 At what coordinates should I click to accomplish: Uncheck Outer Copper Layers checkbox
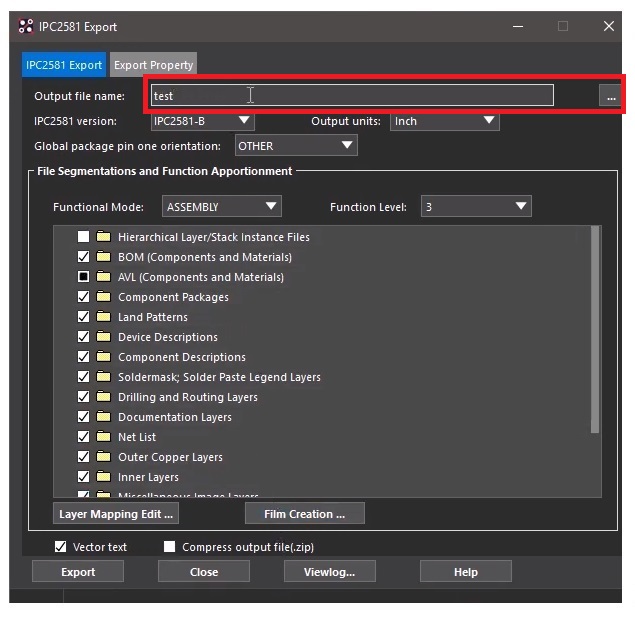83,456
